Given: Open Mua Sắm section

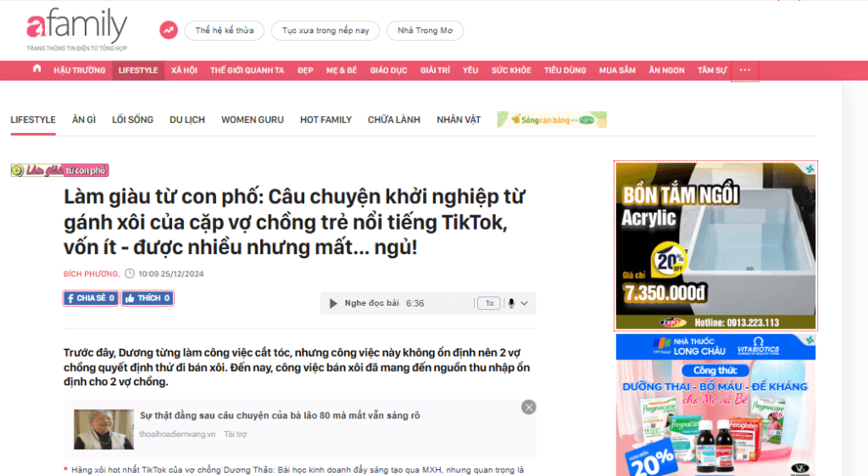Looking at the screenshot, I should point(617,70).
